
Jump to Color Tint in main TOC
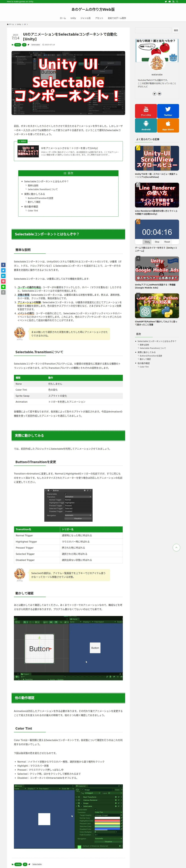click(x=33, y=211)
